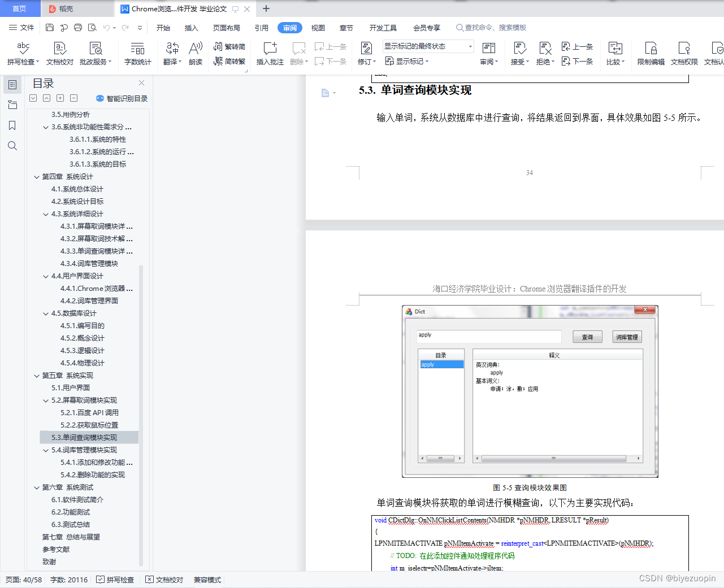Collapse the 4.4.用户界面设计 node
This screenshot has width=724, height=588.
point(46,276)
